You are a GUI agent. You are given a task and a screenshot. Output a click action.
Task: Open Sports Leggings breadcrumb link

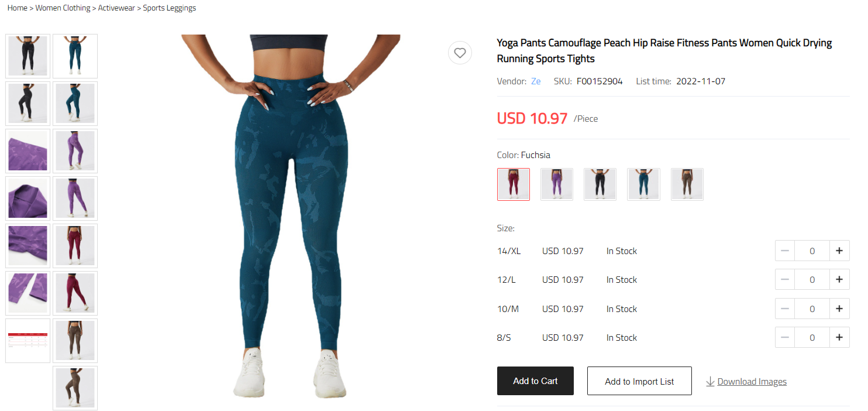[x=170, y=8]
